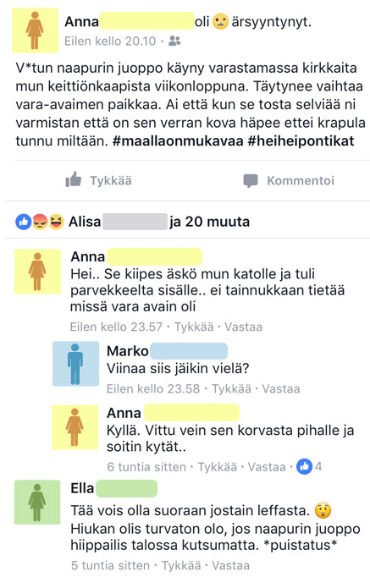Click the Tykkää button under the post

coord(98,180)
